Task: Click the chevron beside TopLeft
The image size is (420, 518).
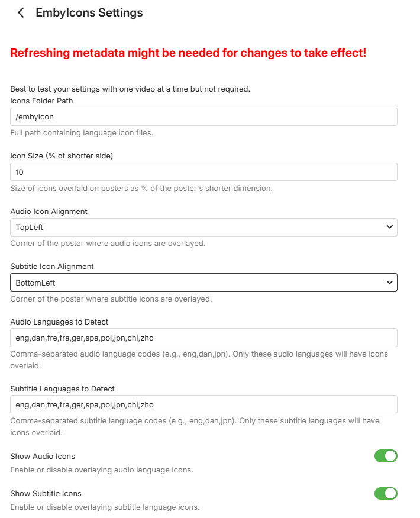Action: coord(389,227)
